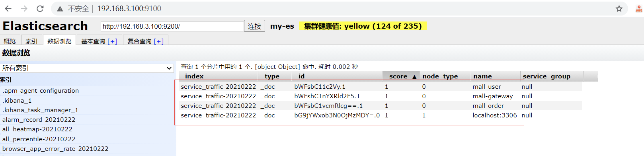The width and height of the screenshot is (644, 156).
Task: Sort by the _id column header
Action: pyautogui.click(x=337, y=76)
